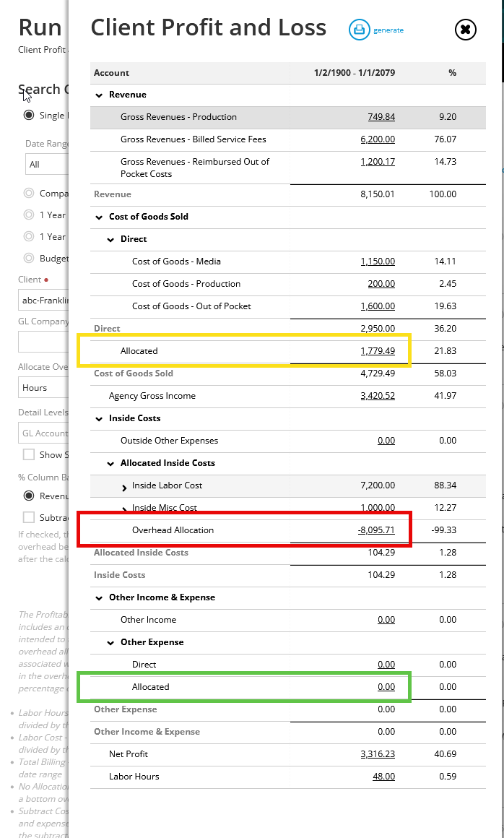Screen dimensions: 504x838
Task: Collapse the Direct subsection under Cost of Goods Sold
Action: click(110, 239)
